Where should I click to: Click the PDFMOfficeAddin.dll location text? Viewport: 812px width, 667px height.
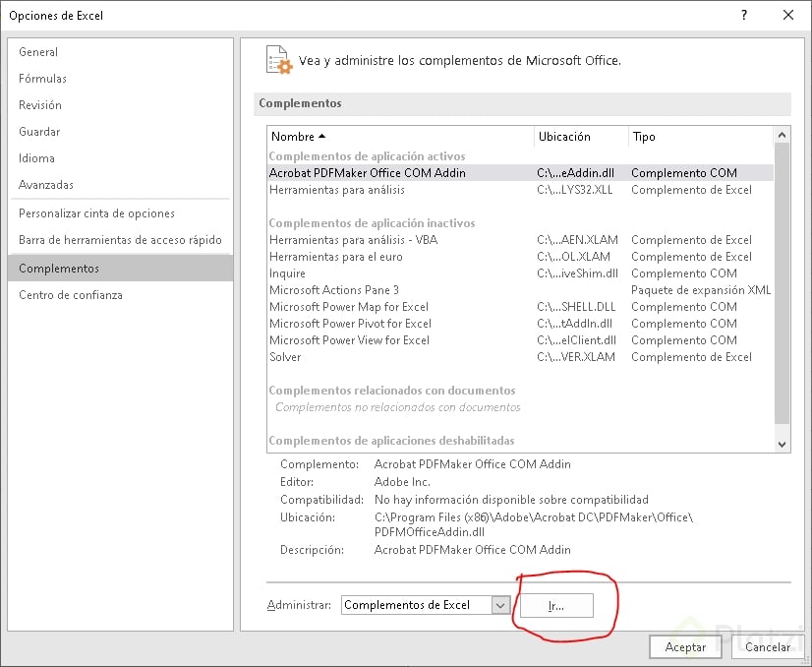coord(430,532)
